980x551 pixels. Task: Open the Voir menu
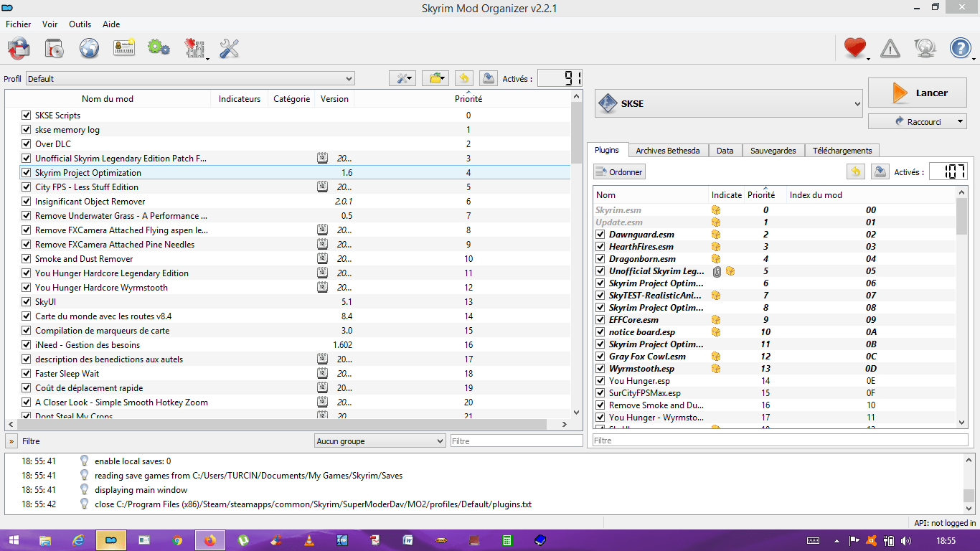tap(50, 24)
